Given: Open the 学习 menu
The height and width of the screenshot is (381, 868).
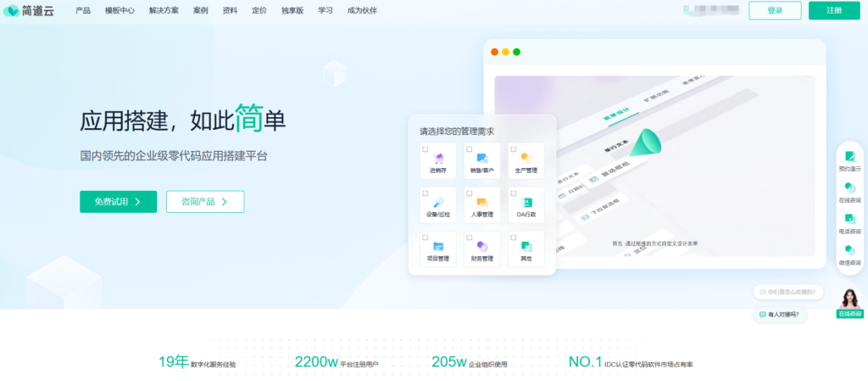Looking at the screenshot, I should point(325,10).
